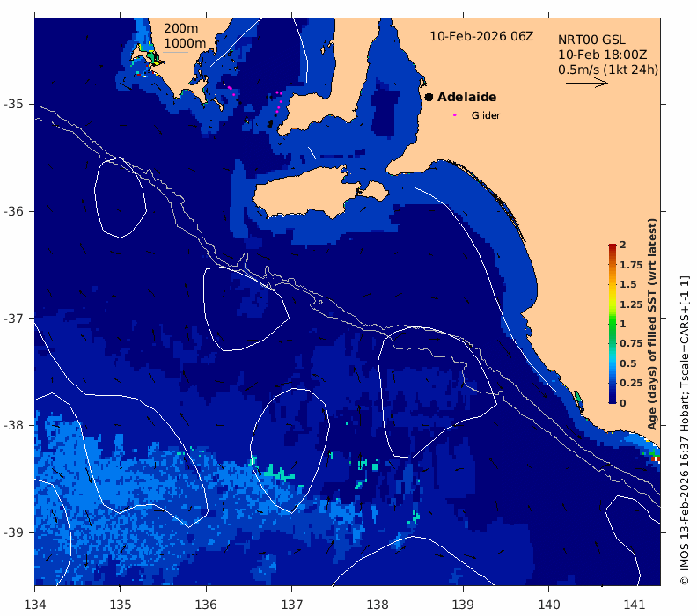
Task: Click the colorbar value 2 label
Action: point(623,245)
